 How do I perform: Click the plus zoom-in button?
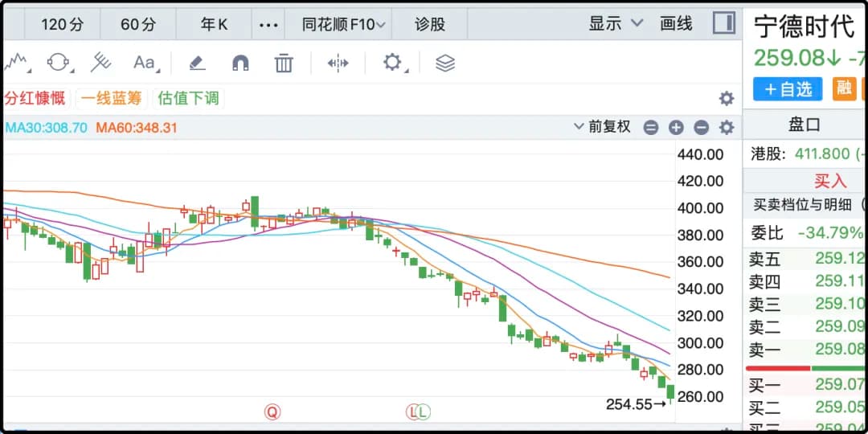point(676,128)
